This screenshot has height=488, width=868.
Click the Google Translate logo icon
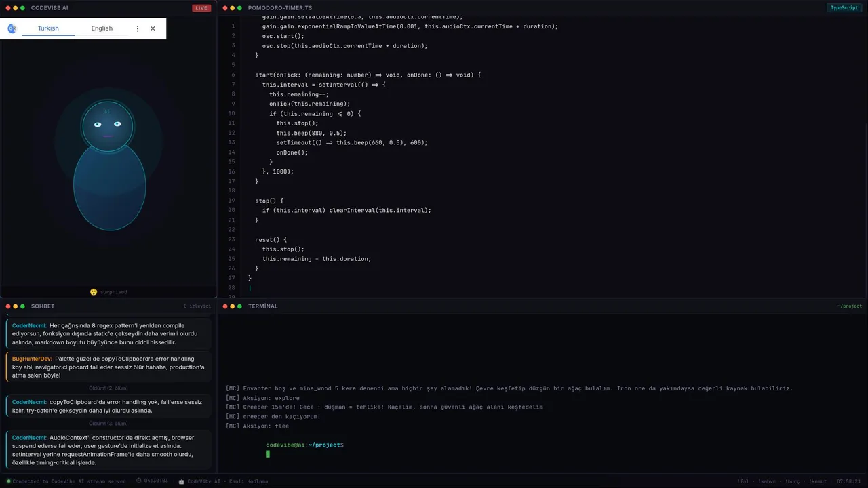point(12,28)
